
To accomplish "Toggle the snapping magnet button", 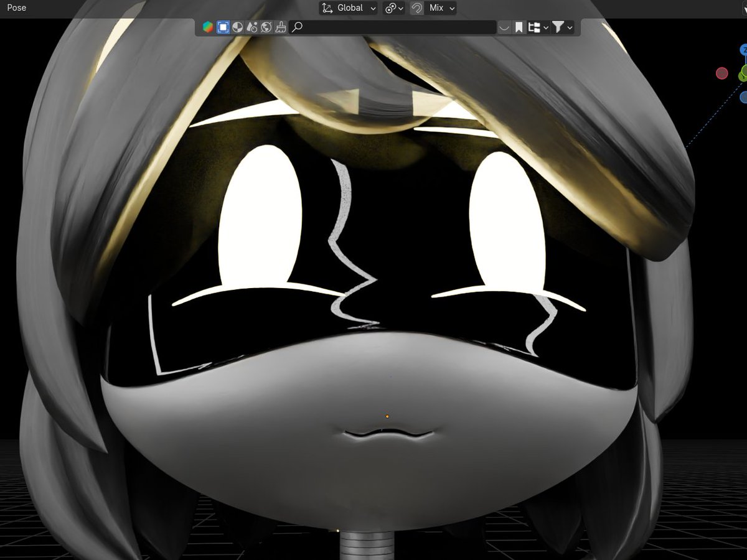I will pos(417,8).
